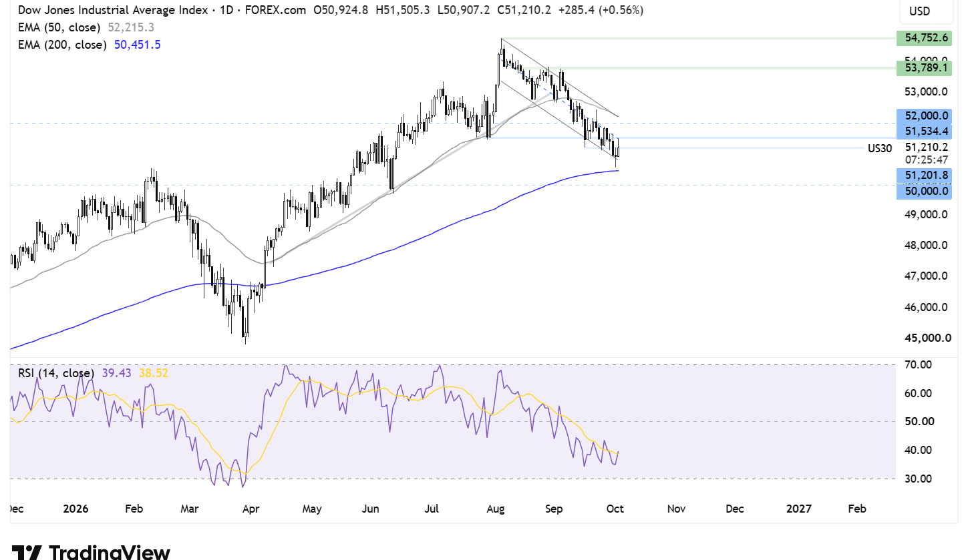Click the EMA (200, close) indicator legend
The height and width of the screenshot is (560, 968).
click(x=61, y=45)
